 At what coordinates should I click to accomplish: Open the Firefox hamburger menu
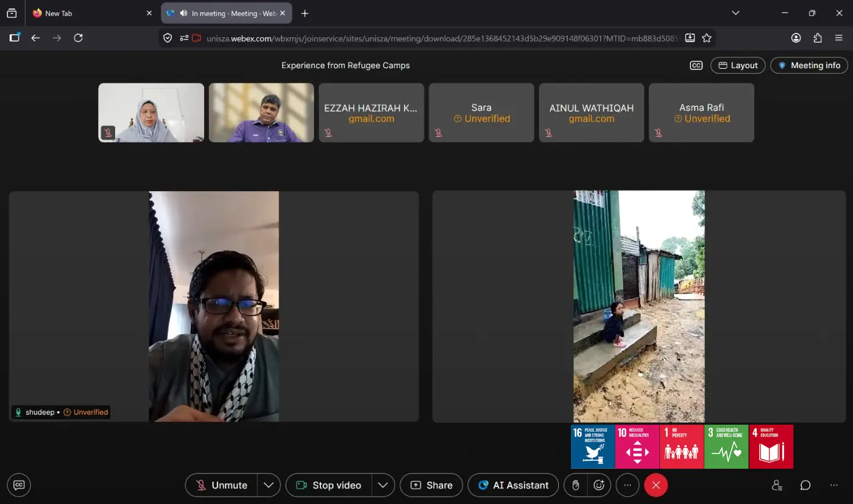838,38
